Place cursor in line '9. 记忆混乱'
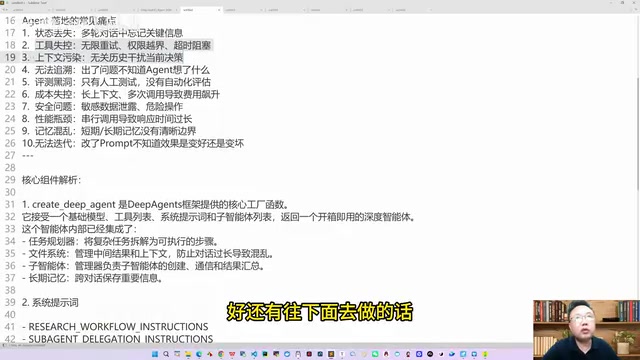Screen dimensions: 640x360 coord(109,131)
